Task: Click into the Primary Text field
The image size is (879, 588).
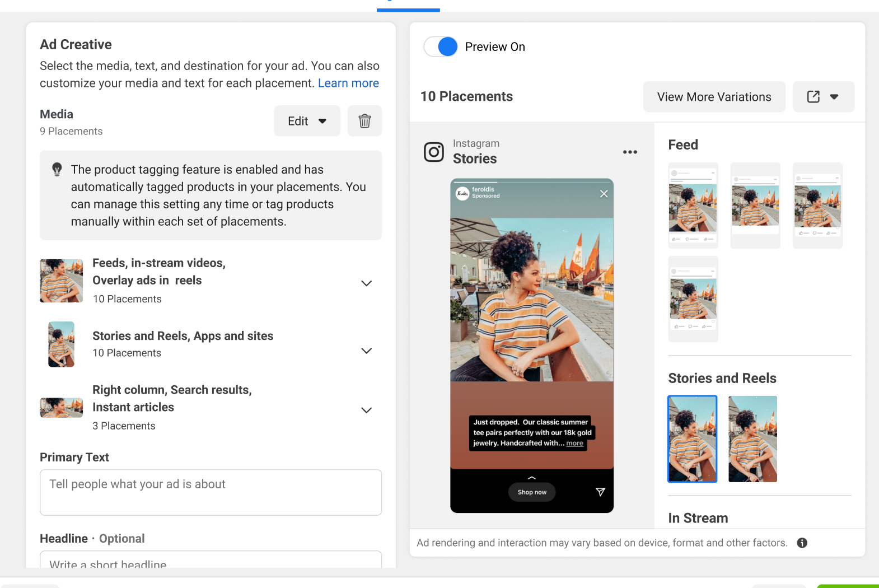Action: 211,492
